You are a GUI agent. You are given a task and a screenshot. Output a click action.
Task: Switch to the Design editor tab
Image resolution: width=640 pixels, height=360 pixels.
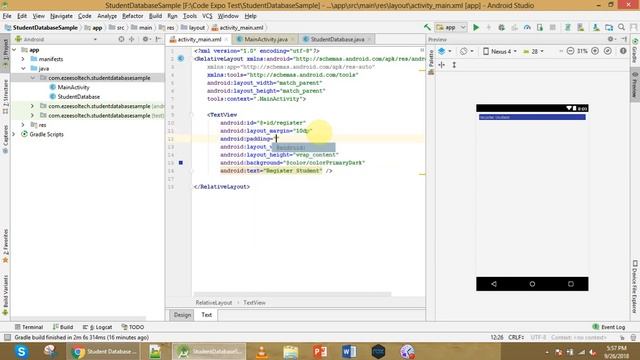coord(182,315)
